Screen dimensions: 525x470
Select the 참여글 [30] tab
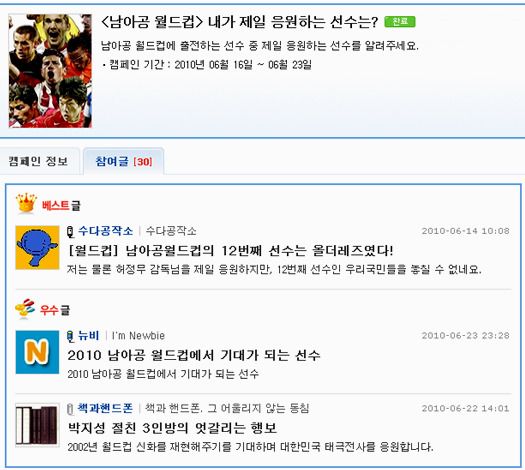click(x=124, y=161)
